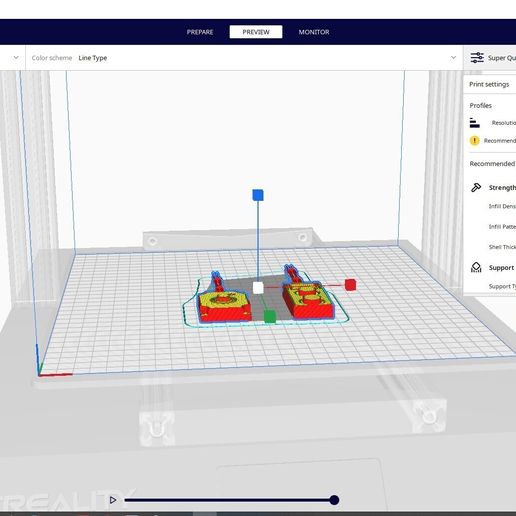Viewport: 516px width, 516px height.
Task: Click the Strength section label
Action: point(502,188)
